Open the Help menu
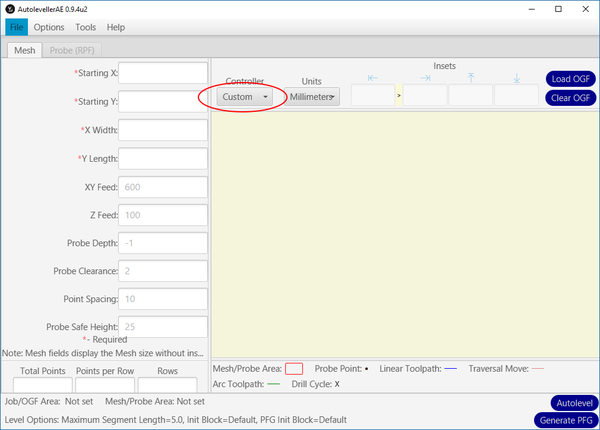 click(x=116, y=27)
